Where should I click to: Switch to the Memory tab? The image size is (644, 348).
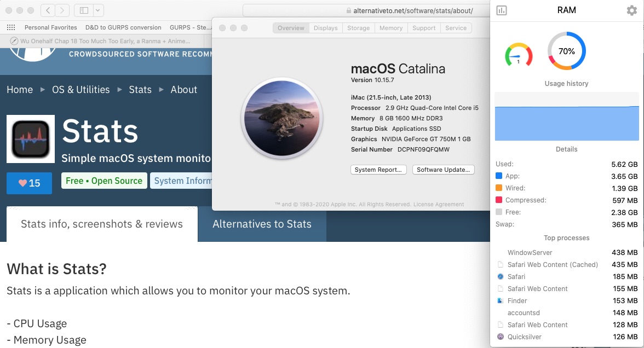[391, 28]
